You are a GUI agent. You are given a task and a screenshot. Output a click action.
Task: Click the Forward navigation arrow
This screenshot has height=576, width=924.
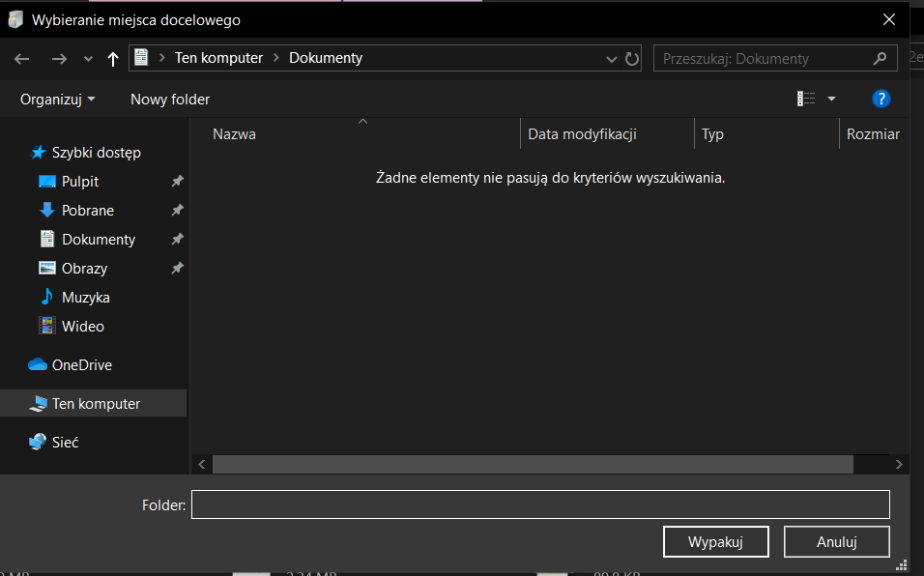59,58
